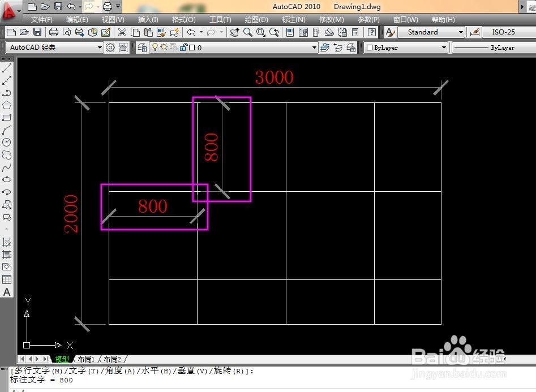This screenshot has width=536, height=392.
Task: Switch to the 模型 tab
Action: pyautogui.click(x=62, y=359)
